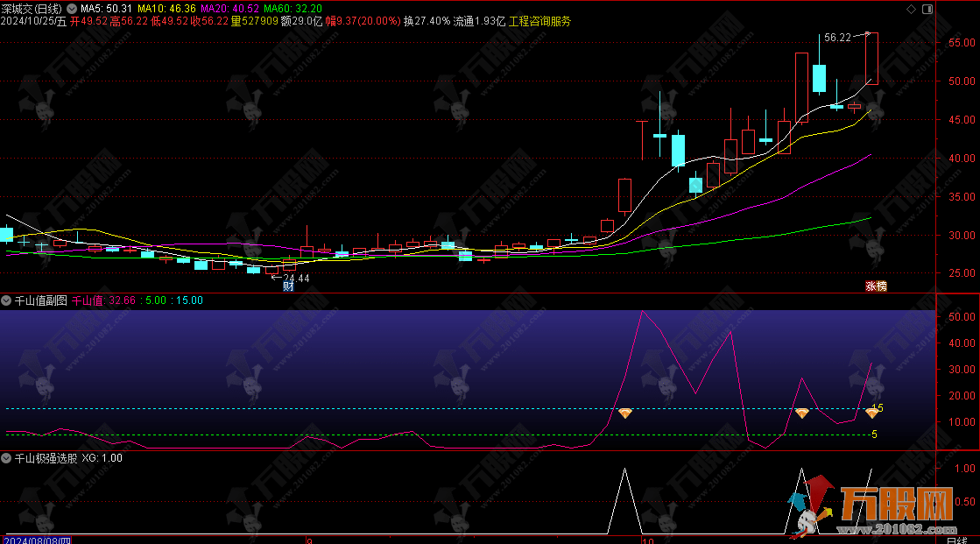Click the middle orange diamond signal marker
Viewport: 980px width, 544px height.
click(802, 413)
